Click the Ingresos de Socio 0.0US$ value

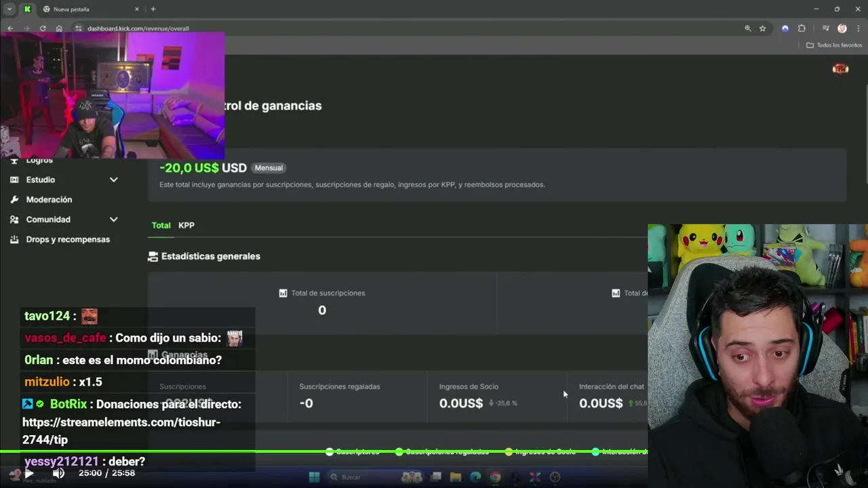tap(461, 403)
